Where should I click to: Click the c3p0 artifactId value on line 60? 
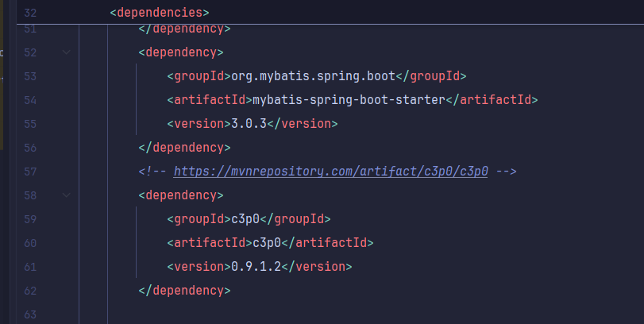click(266, 243)
